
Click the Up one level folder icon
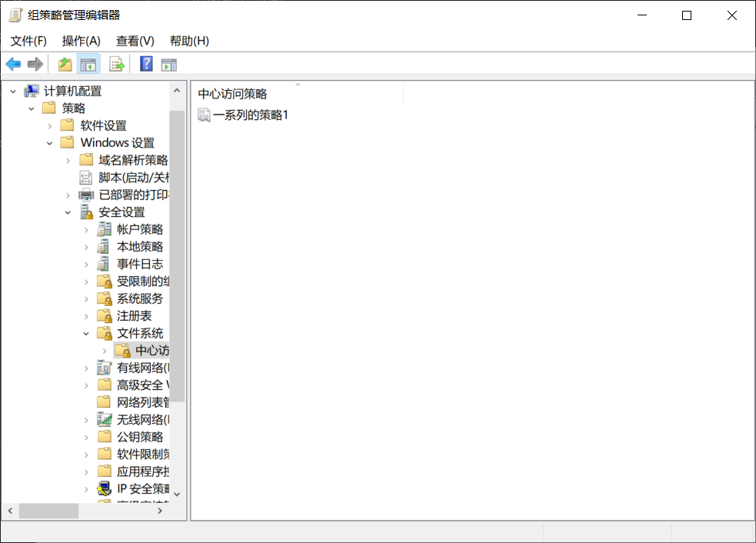65,64
